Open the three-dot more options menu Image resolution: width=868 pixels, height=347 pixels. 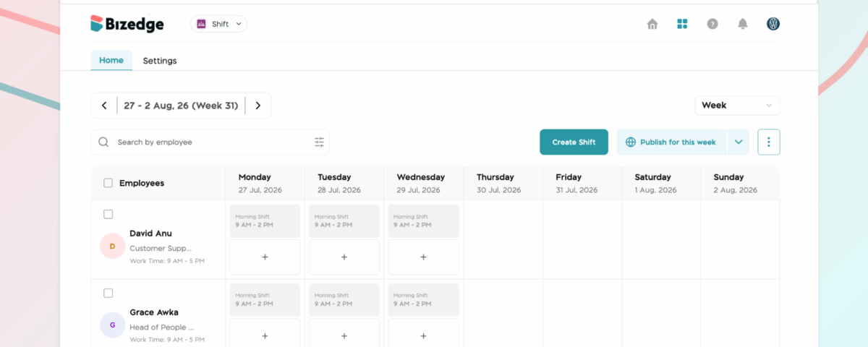(x=769, y=142)
